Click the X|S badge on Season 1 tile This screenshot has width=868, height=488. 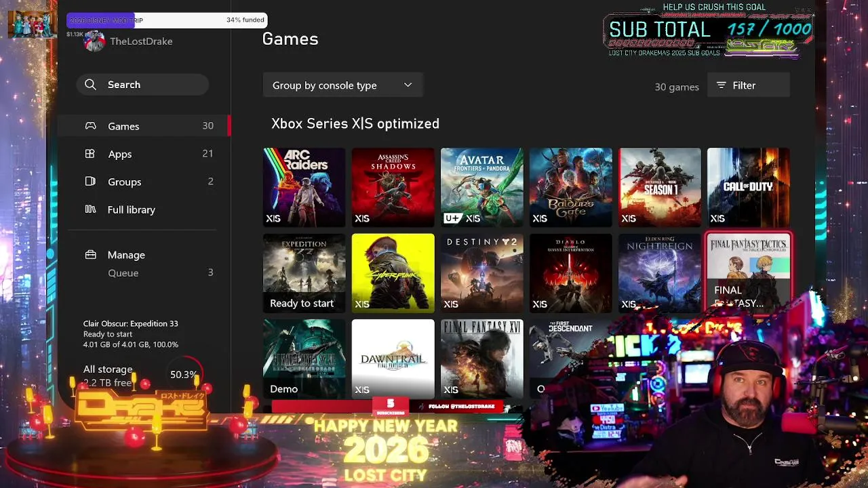629,218
